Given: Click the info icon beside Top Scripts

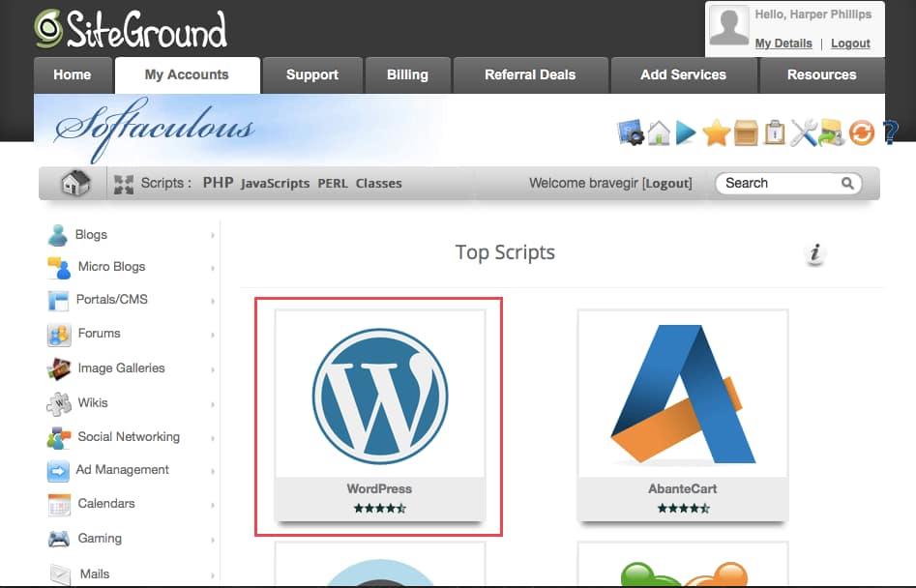Looking at the screenshot, I should point(815,254).
